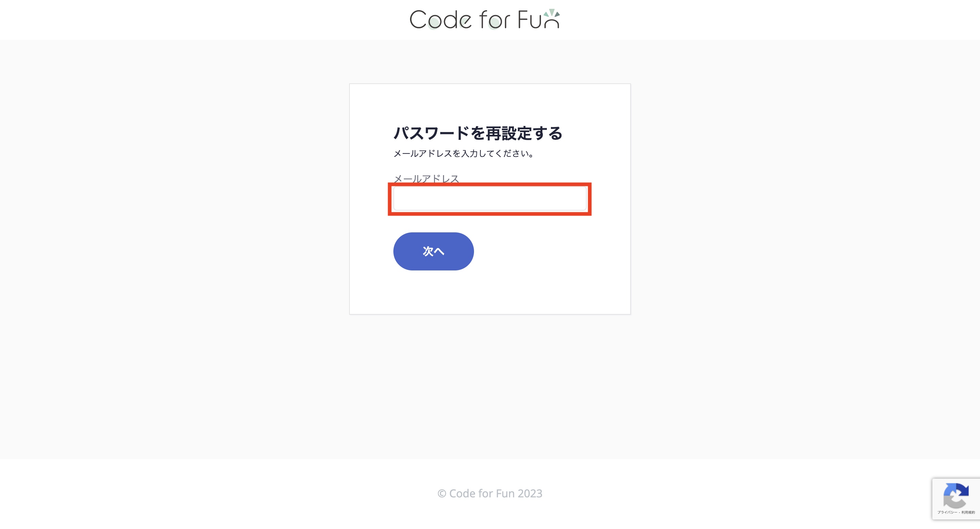Image resolution: width=980 pixels, height=529 pixels.
Task: Click the メールアドレス field label
Action: tap(426, 178)
